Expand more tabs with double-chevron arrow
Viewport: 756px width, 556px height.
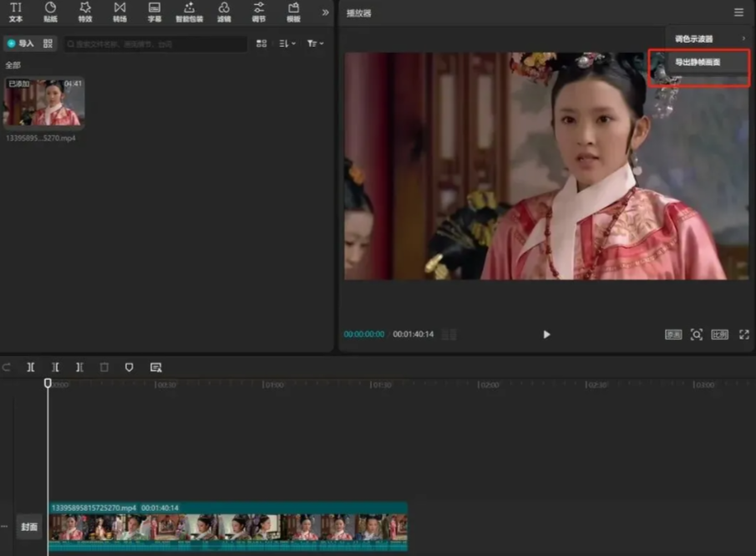point(326,13)
